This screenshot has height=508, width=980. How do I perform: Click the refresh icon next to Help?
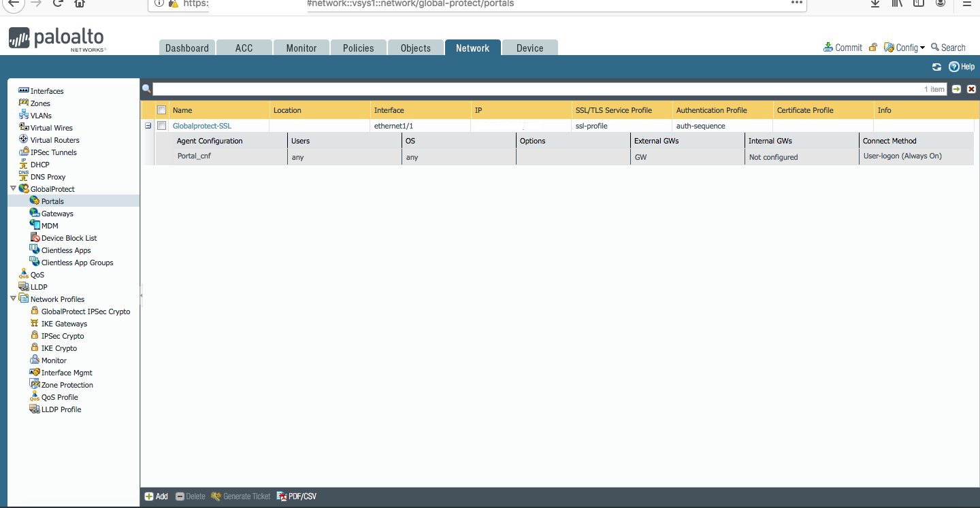pyautogui.click(x=937, y=67)
